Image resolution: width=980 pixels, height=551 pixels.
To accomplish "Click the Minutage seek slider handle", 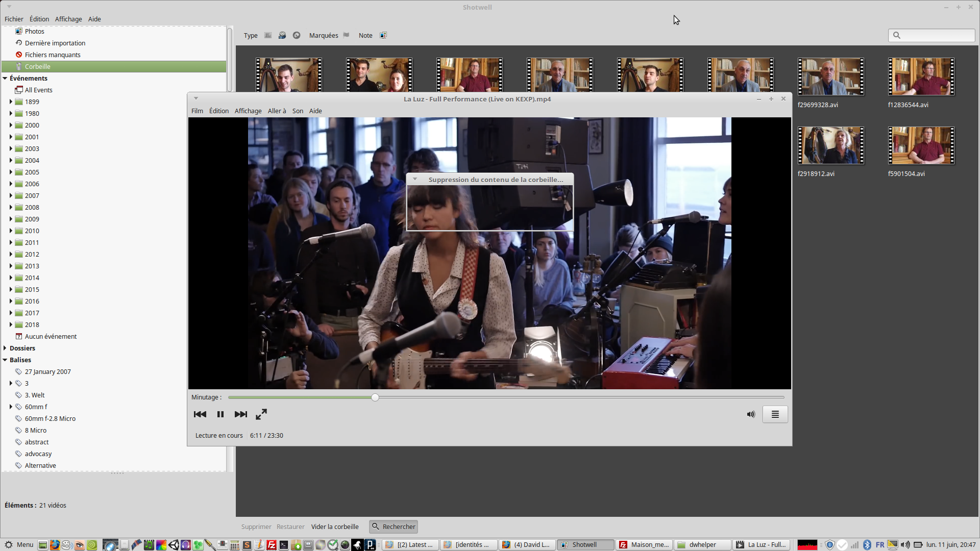I will click(x=375, y=397).
